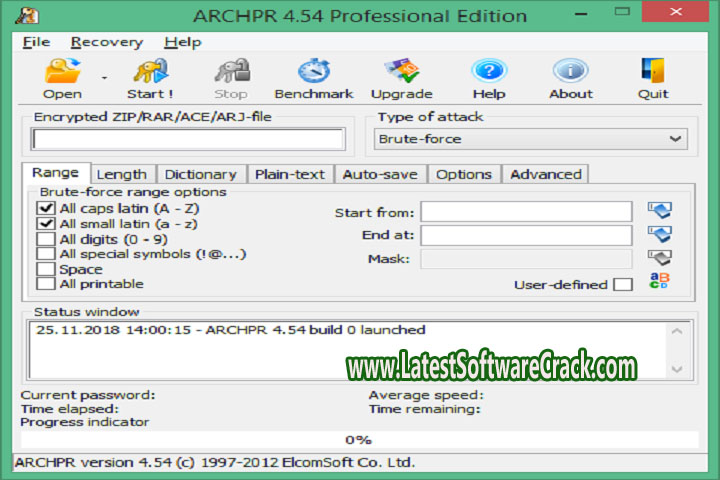The image size is (720, 480).
Task: Click the Encrypted ZIP/RAR file path field
Action: coord(188,139)
